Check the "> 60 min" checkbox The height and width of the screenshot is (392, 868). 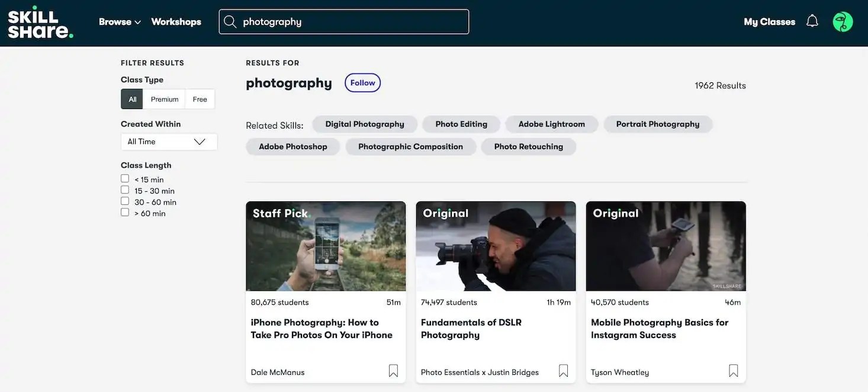(124, 211)
